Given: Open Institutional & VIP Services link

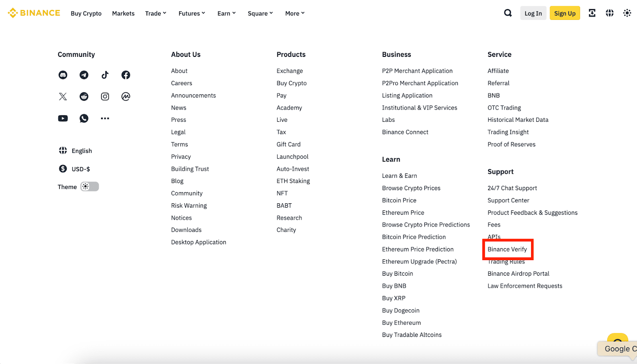Looking at the screenshot, I should 420,108.
